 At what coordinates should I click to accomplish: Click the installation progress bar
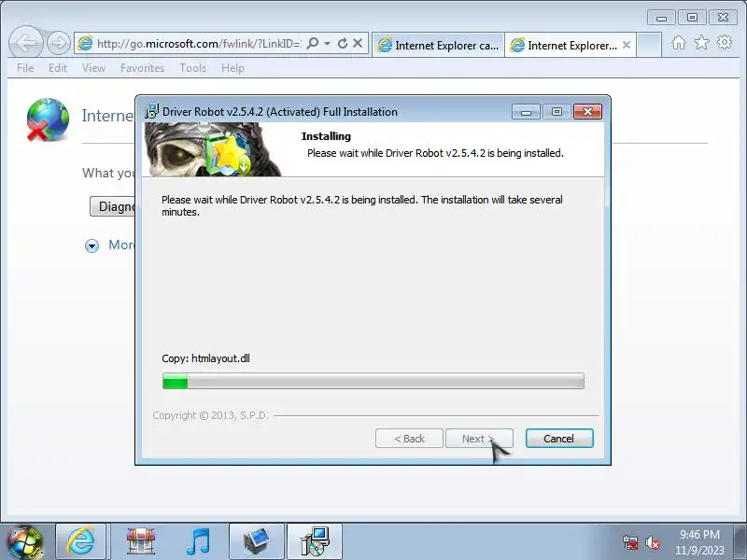pos(373,381)
